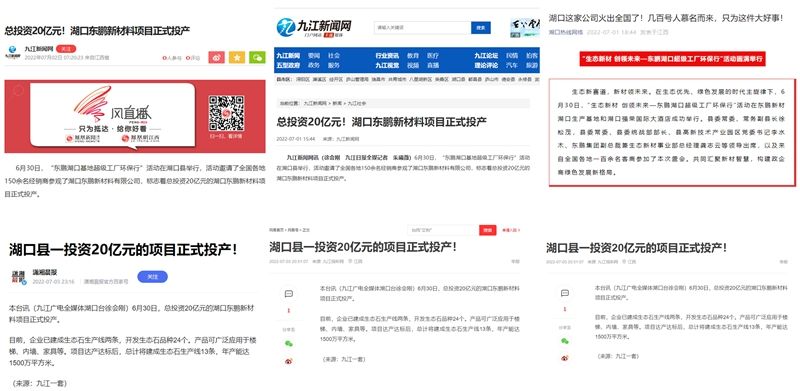Select 要闻 in the blue navigation bar
Viewport: 800px width, 391px height.
[x=314, y=55]
